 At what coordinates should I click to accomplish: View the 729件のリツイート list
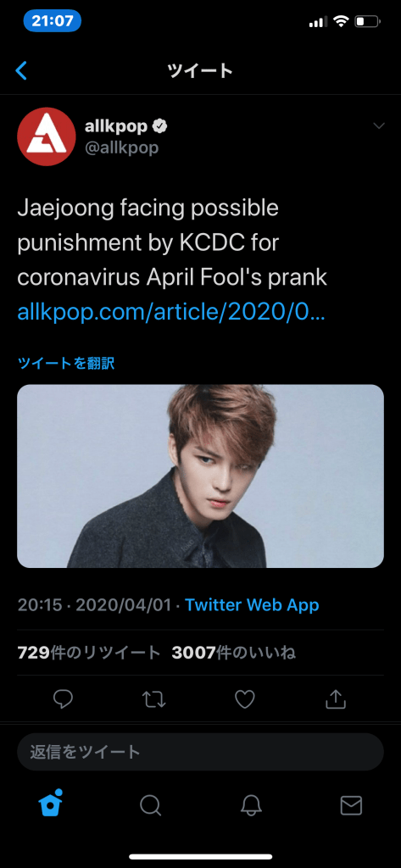(x=89, y=653)
